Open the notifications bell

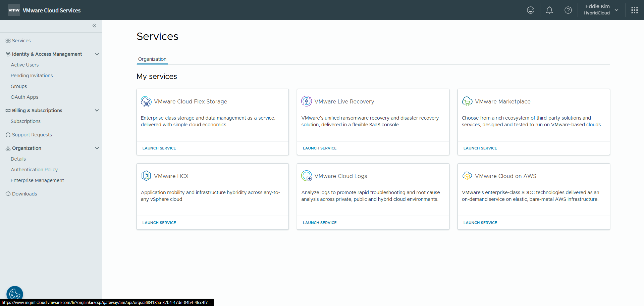point(549,10)
